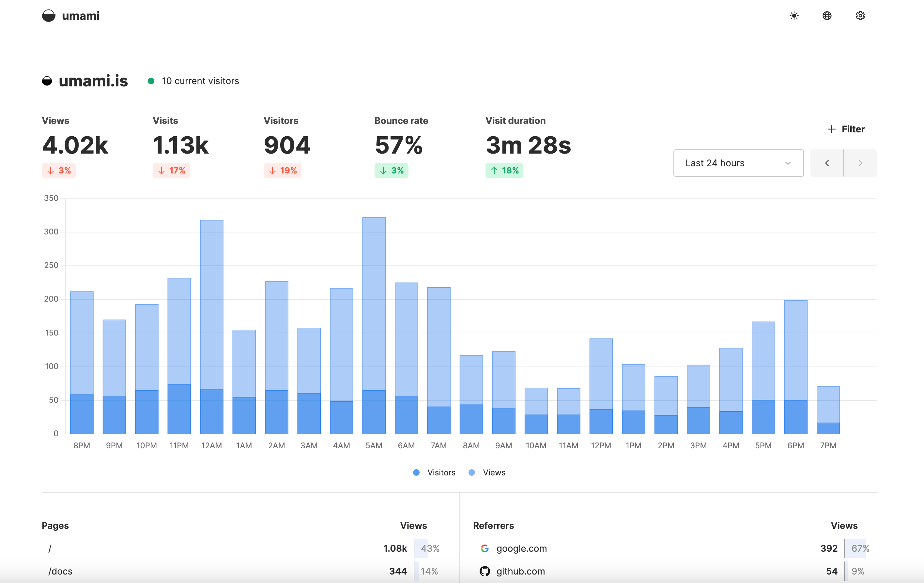
Task: Click the GitHub icon in Referrers
Action: point(485,571)
